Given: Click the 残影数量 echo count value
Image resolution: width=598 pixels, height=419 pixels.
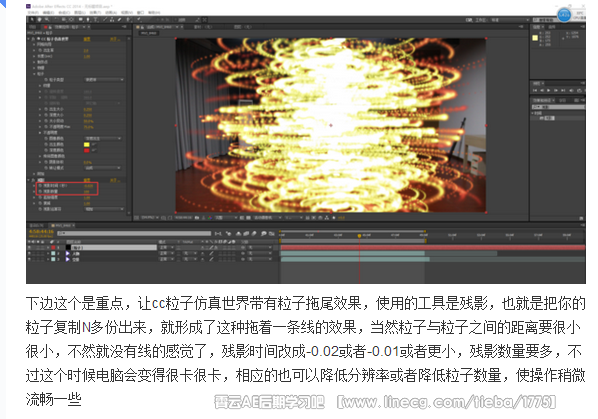Looking at the screenshot, I should click(87, 191).
